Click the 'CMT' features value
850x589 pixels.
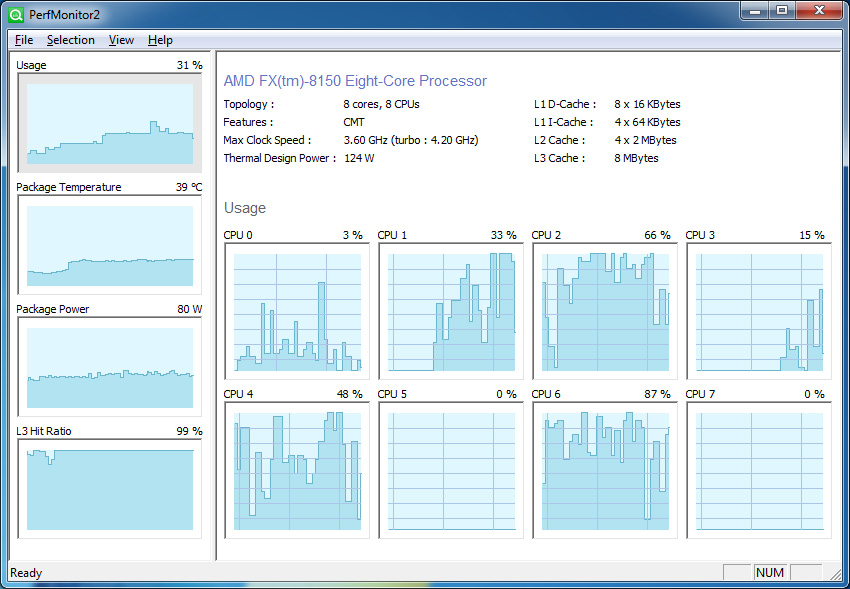point(354,122)
